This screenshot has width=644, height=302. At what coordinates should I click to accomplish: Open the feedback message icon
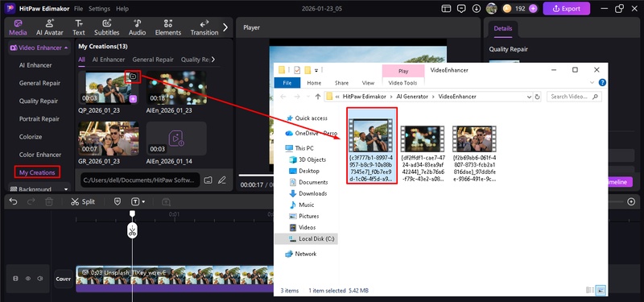(x=461, y=9)
